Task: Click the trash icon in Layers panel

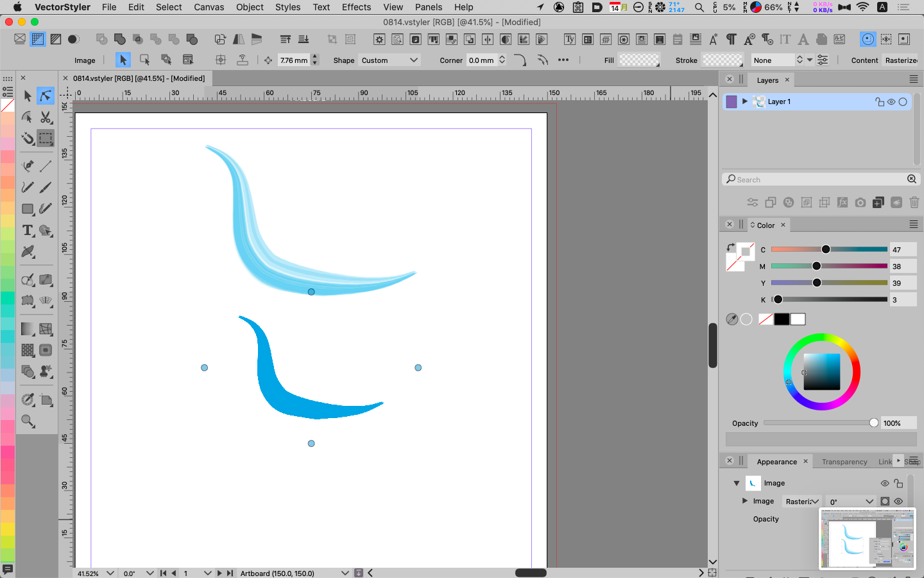Action: (x=914, y=202)
